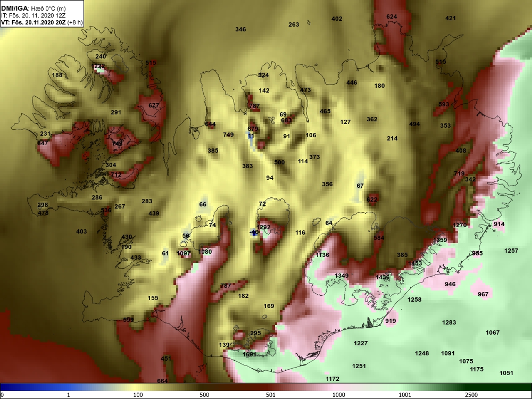This screenshot has width=532, height=399.
Task: Click the map value '356'
Action: tap(327, 184)
